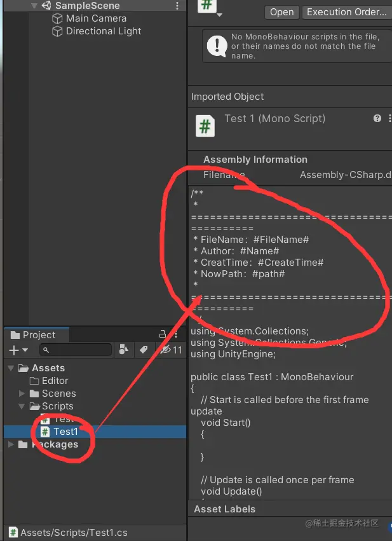Image resolution: width=392 pixels, height=541 pixels.
Task: Select the Packages folder
Action: [55, 444]
